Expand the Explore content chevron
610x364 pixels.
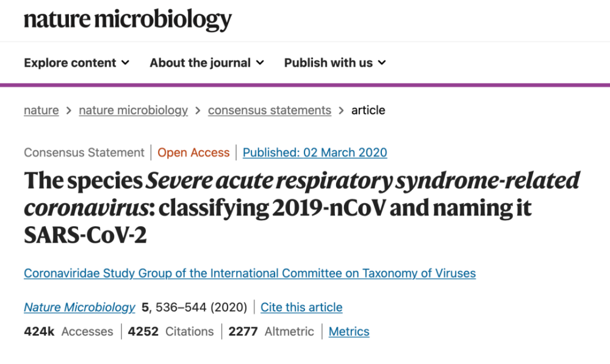(x=125, y=63)
